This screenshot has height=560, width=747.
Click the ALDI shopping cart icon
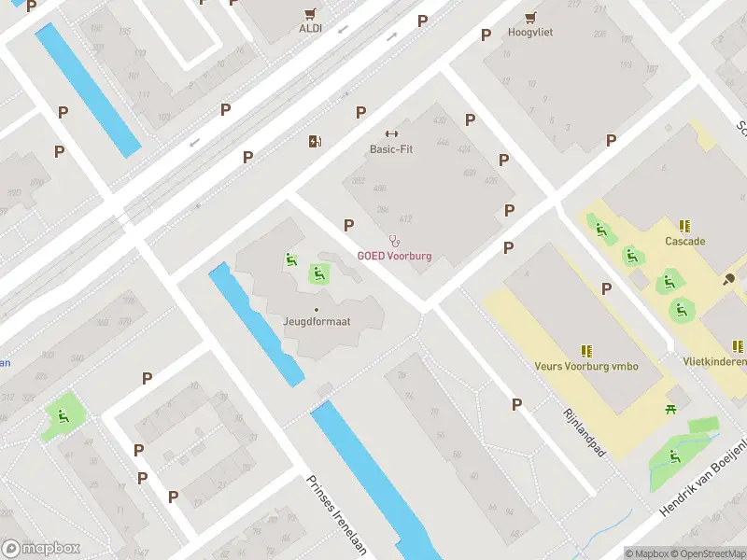[x=311, y=14]
